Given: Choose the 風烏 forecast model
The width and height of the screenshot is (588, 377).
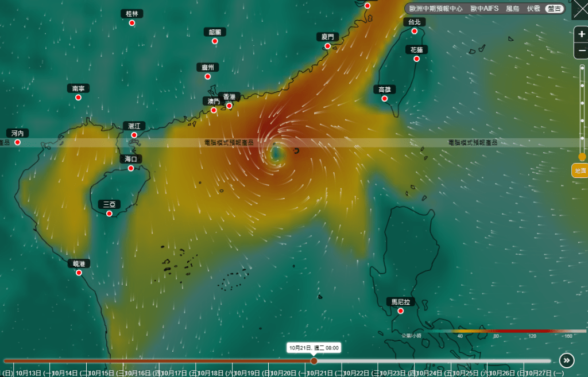Looking at the screenshot, I should (512, 9).
